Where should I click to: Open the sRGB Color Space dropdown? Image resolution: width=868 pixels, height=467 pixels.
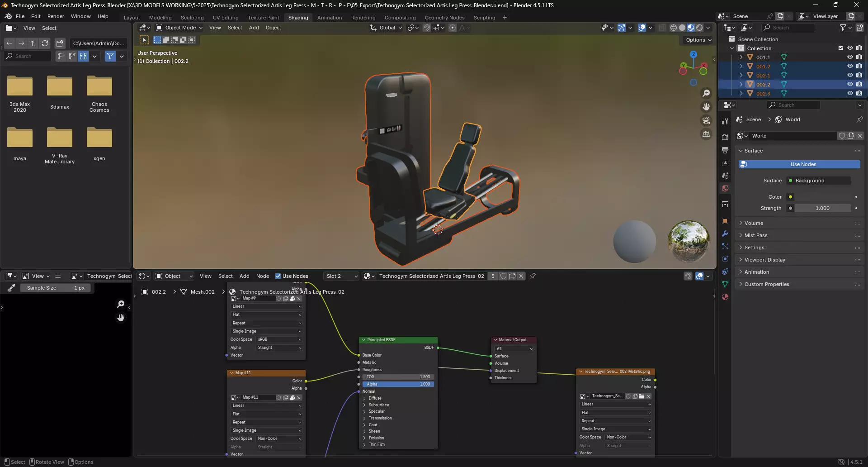pyautogui.click(x=279, y=339)
